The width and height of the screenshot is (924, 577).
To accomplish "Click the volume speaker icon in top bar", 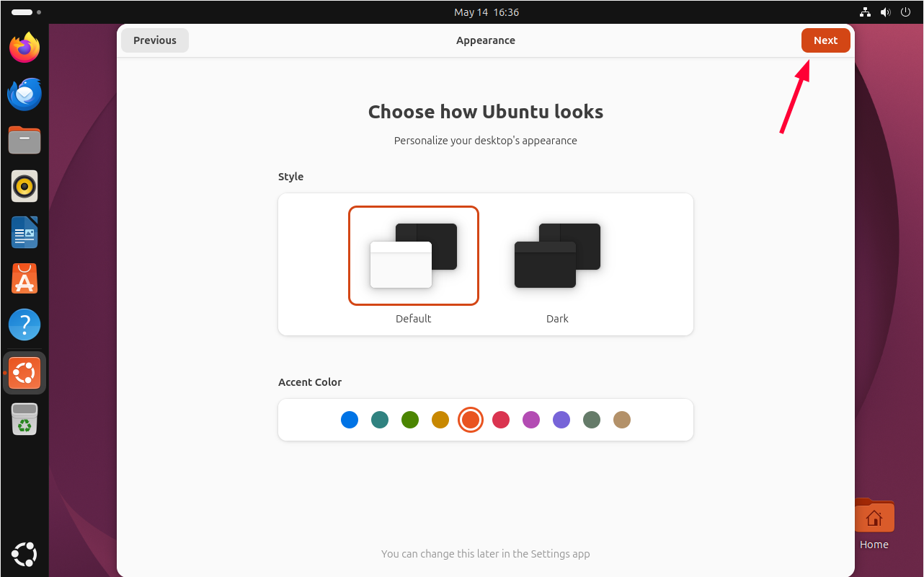I will (x=885, y=12).
